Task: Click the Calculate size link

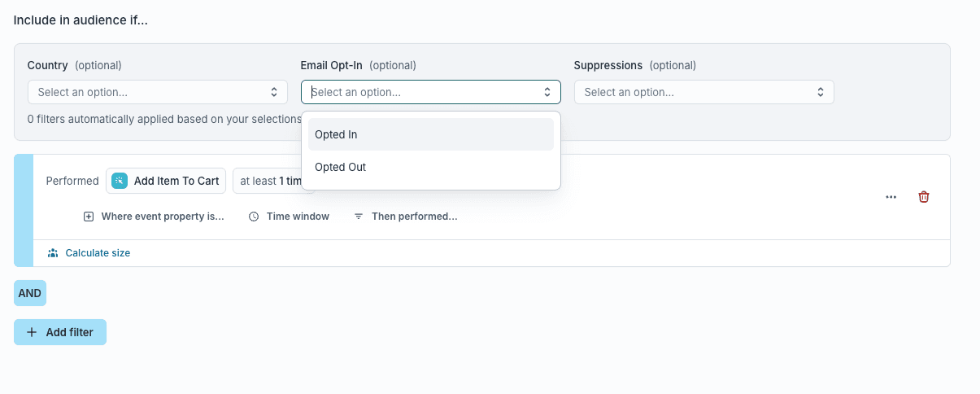Action: (98, 253)
